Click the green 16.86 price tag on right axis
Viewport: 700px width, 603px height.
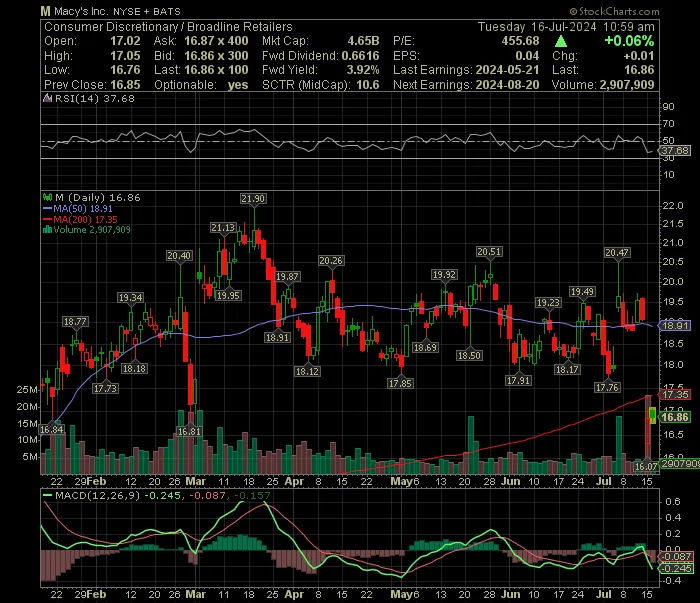(675, 417)
